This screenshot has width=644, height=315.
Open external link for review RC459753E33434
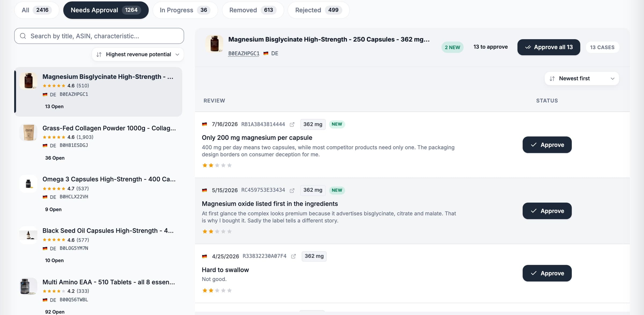pos(292,191)
